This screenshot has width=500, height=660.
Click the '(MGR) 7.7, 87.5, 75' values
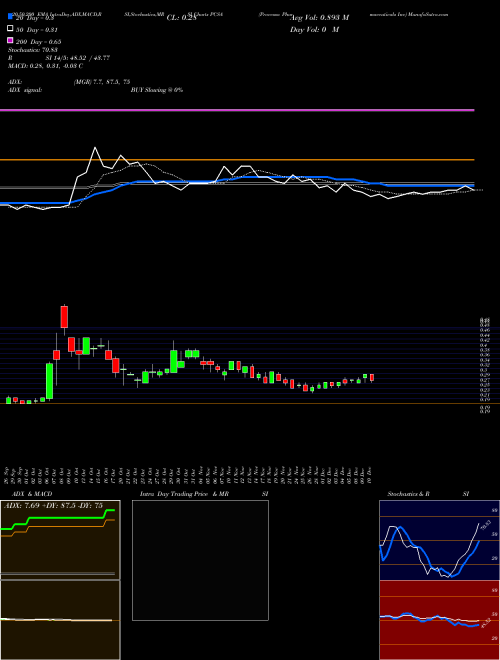tap(102, 82)
